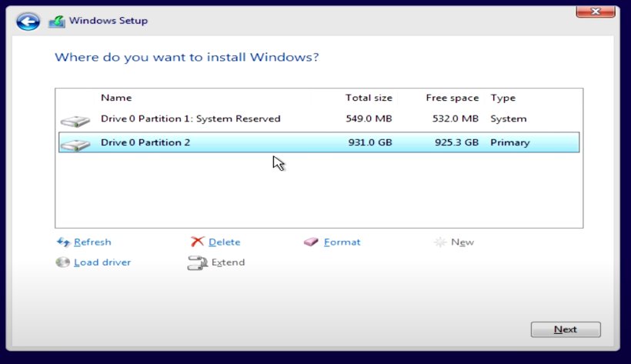
Task: Refresh the partition list
Action: click(92, 242)
